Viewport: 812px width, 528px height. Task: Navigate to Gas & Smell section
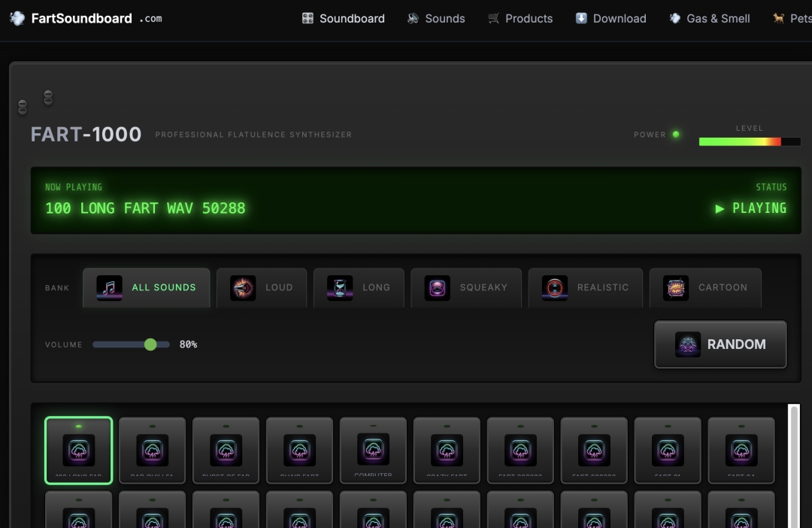[x=710, y=19]
